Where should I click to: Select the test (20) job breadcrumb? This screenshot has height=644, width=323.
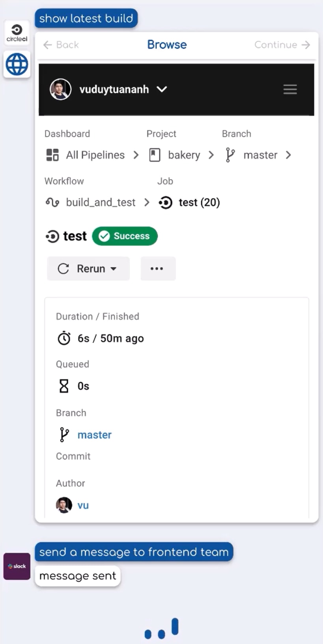[x=199, y=202]
